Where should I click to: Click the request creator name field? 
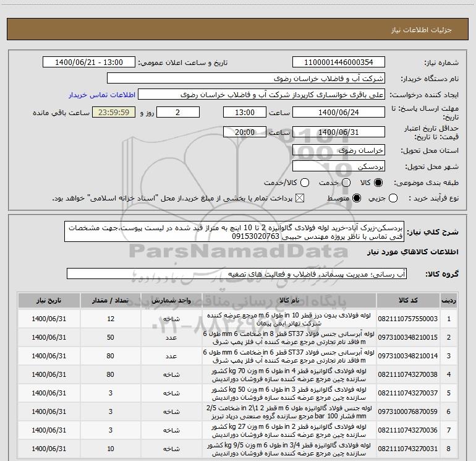[x=261, y=95]
